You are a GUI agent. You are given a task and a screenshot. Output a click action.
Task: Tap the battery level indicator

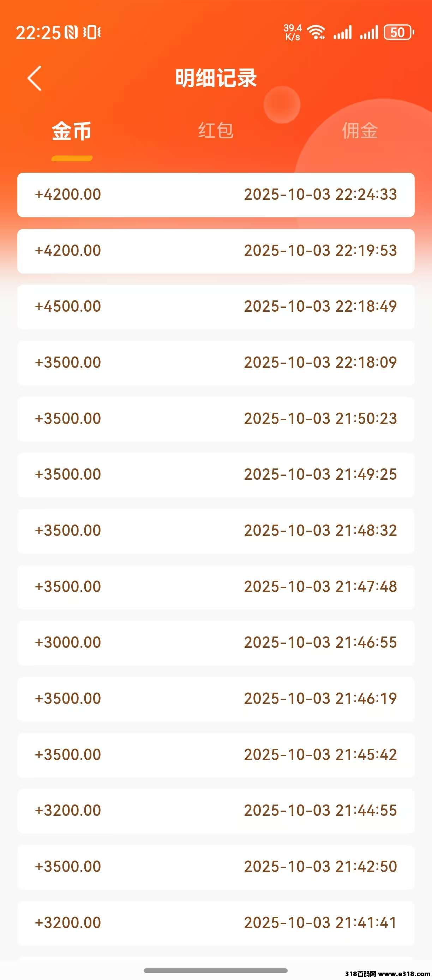[398, 32]
